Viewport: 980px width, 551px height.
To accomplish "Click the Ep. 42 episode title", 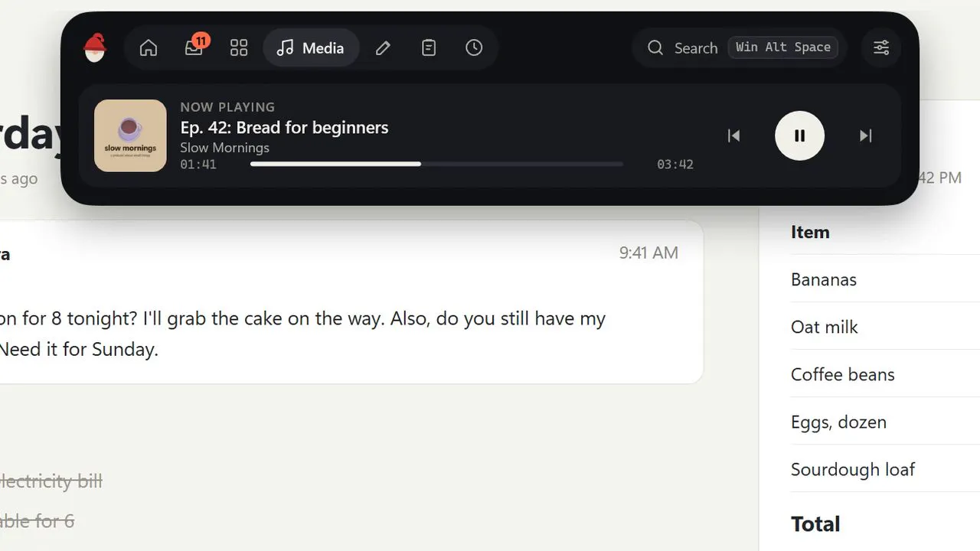I will (284, 128).
